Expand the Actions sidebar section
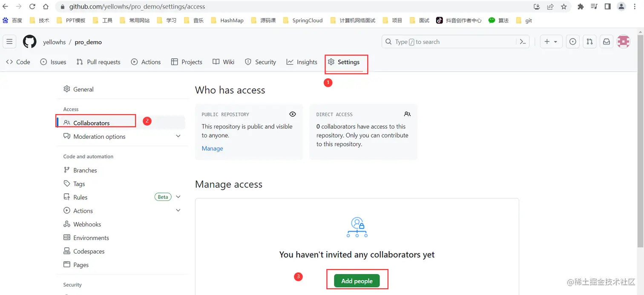 [x=178, y=210]
